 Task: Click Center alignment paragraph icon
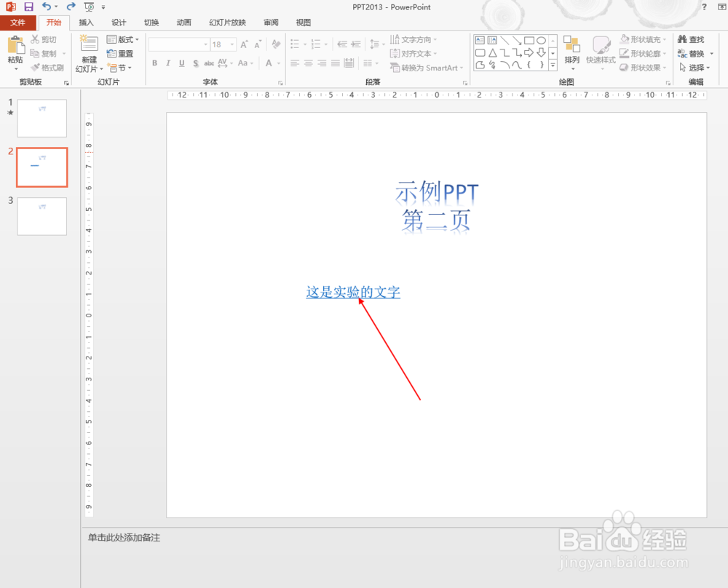(308, 63)
